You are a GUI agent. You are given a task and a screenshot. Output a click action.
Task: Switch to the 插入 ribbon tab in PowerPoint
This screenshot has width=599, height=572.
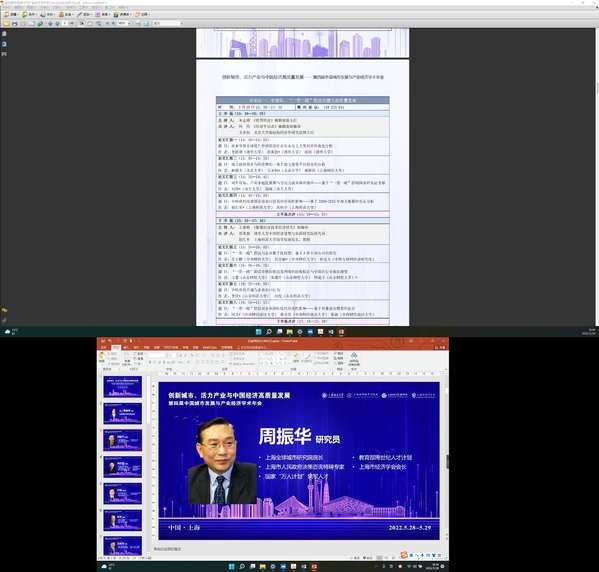(x=125, y=347)
